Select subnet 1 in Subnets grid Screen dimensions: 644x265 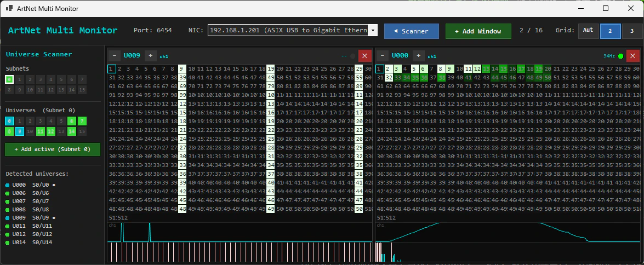(20, 79)
